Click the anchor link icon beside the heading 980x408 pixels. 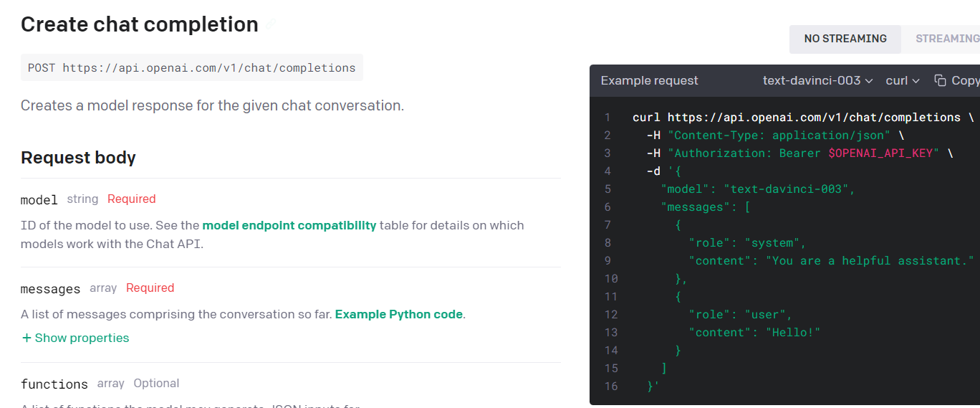pyautogui.click(x=270, y=24)
